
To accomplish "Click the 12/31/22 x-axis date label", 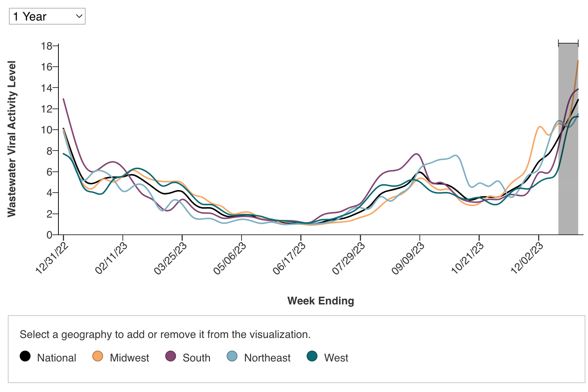I will point(52,258).
